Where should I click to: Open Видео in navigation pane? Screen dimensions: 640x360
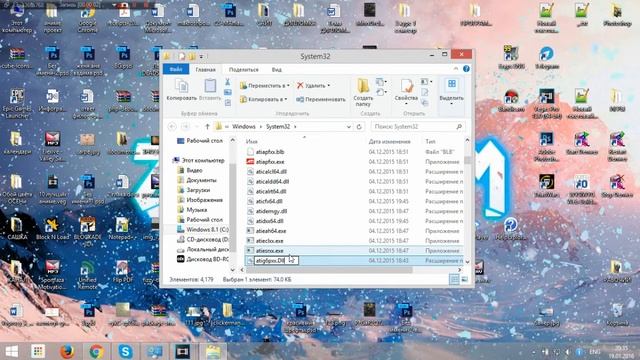[x=194, y=170]
